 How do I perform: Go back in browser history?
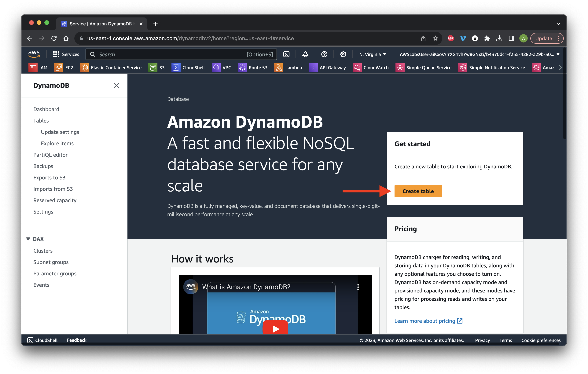pyautogui.click(x=30, y=38)
